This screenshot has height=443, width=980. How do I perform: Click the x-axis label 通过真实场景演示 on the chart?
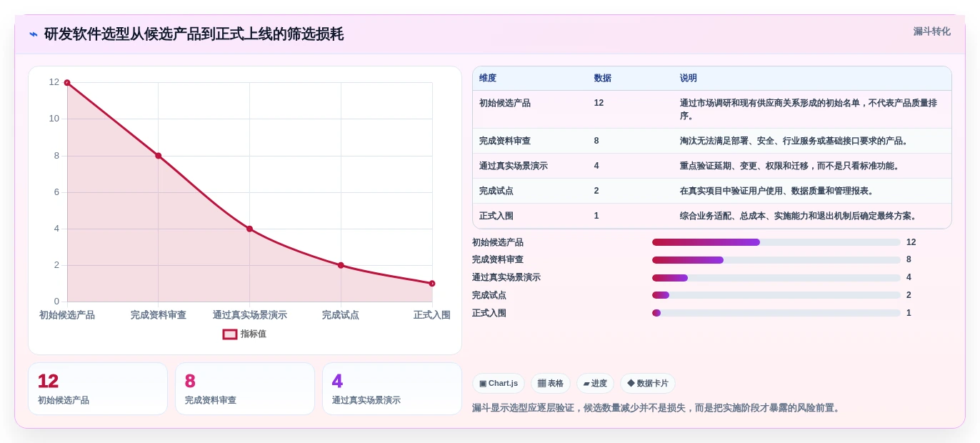249,315
